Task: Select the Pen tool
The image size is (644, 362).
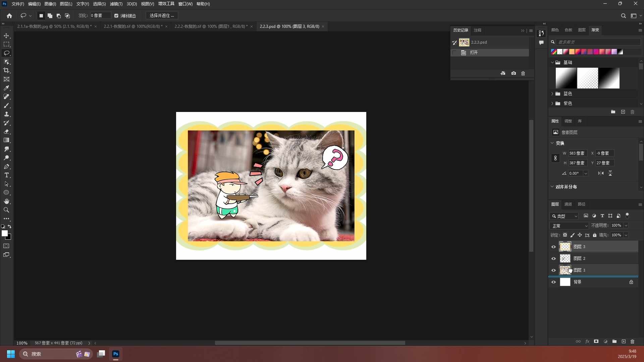Action: point(6,166)
